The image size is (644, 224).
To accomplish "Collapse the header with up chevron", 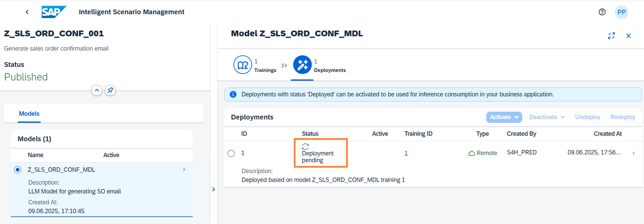I will tap(97, 90).
